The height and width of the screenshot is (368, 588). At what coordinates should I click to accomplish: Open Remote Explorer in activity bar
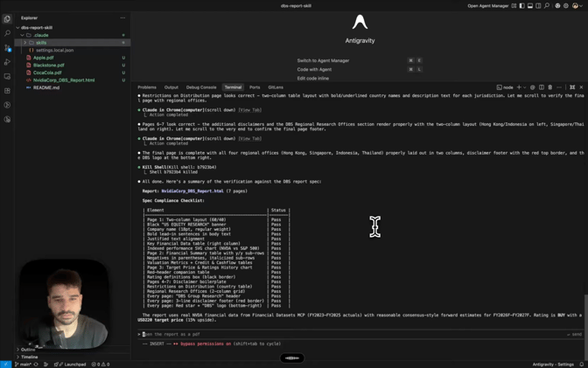[7, 76]
